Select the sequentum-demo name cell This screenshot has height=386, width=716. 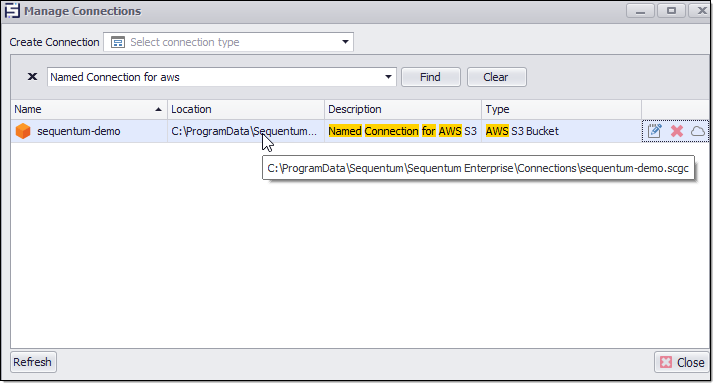89,131
